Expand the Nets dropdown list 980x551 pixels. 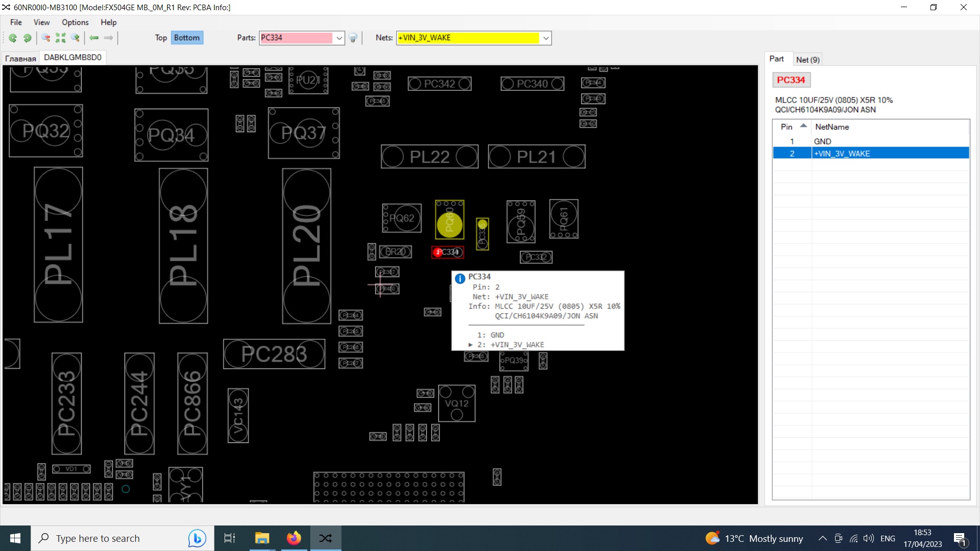(546, 38)
